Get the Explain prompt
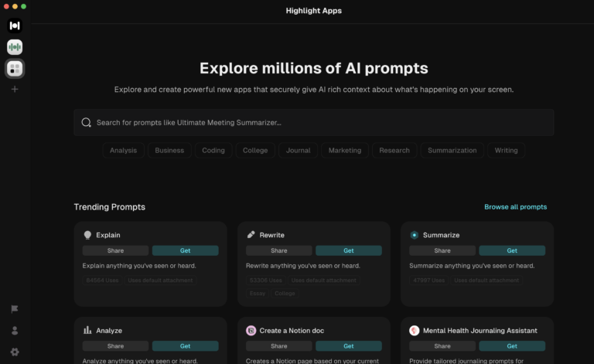Image resolution: width=594 pixels, height=364 pixels. coord(186,250)
